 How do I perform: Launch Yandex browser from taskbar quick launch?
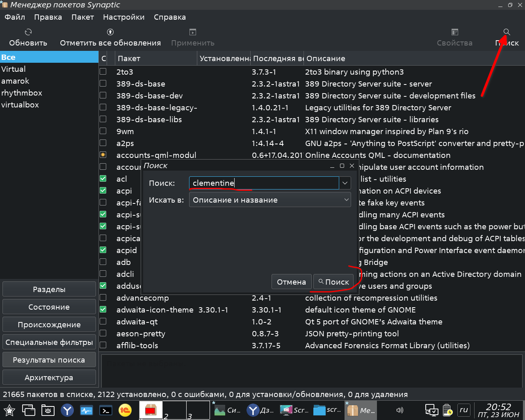click(x=67, y=410)
